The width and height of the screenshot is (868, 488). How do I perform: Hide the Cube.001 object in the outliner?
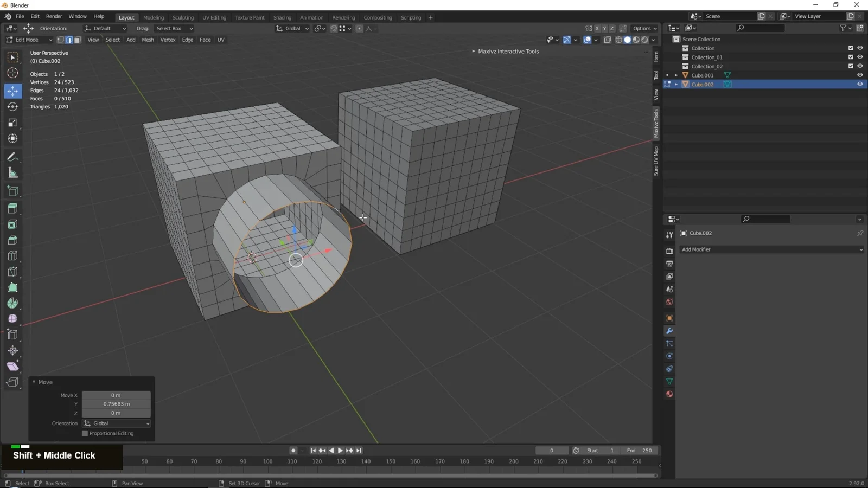click(860, 75)
